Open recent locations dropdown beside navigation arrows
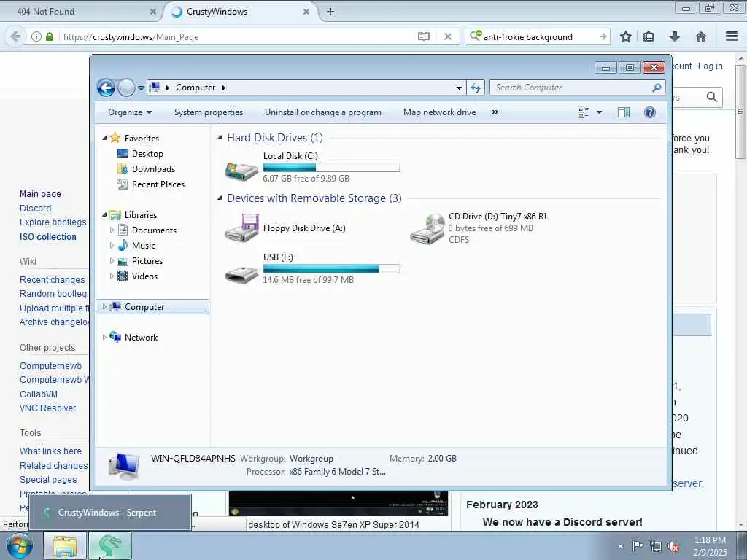 pyautogui.click(x=141, y=88)
